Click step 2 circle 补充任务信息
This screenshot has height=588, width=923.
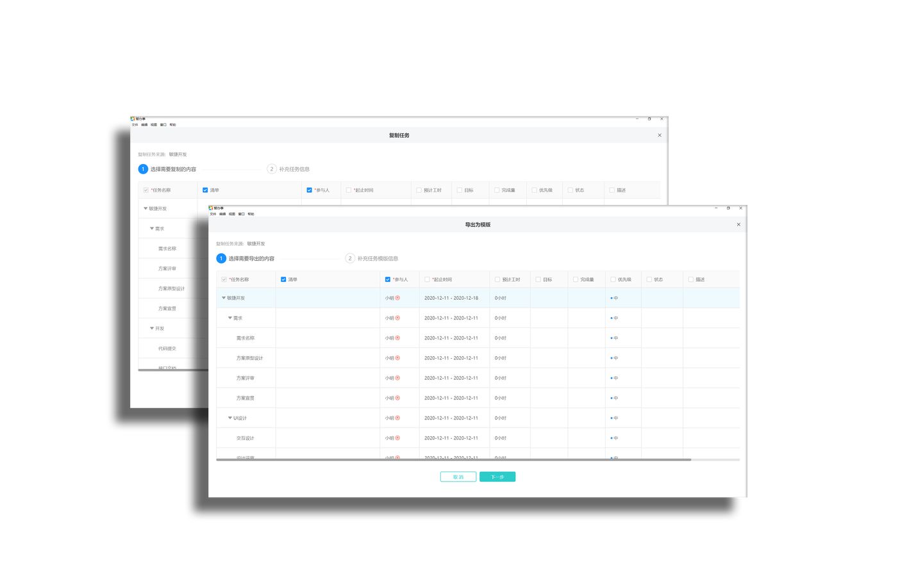coord(272,169)
